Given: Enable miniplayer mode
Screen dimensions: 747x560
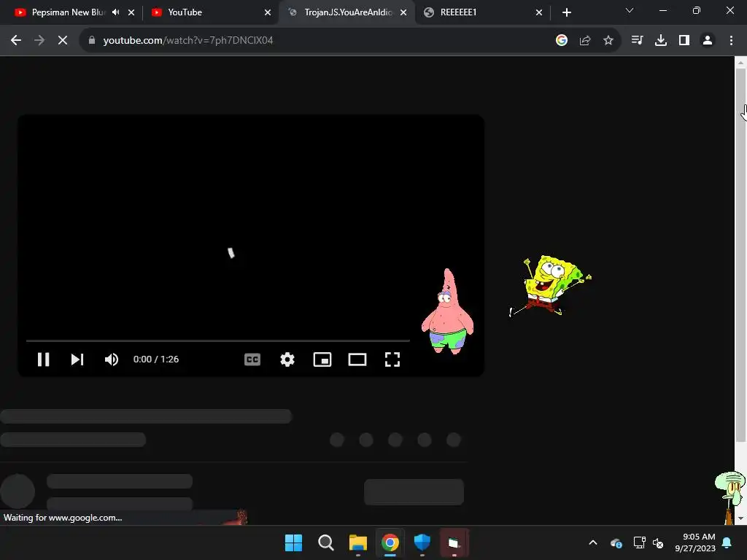Looking at the screenshot, I should pos(322,359).
